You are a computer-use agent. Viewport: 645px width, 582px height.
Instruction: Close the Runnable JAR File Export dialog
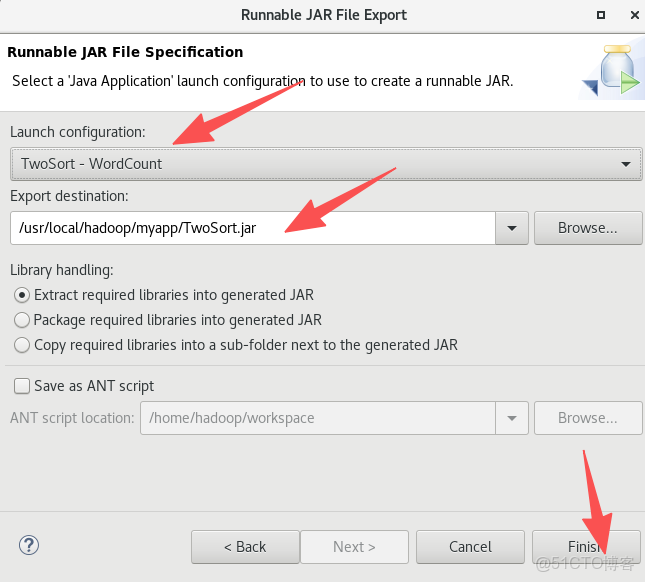point(634,15)
